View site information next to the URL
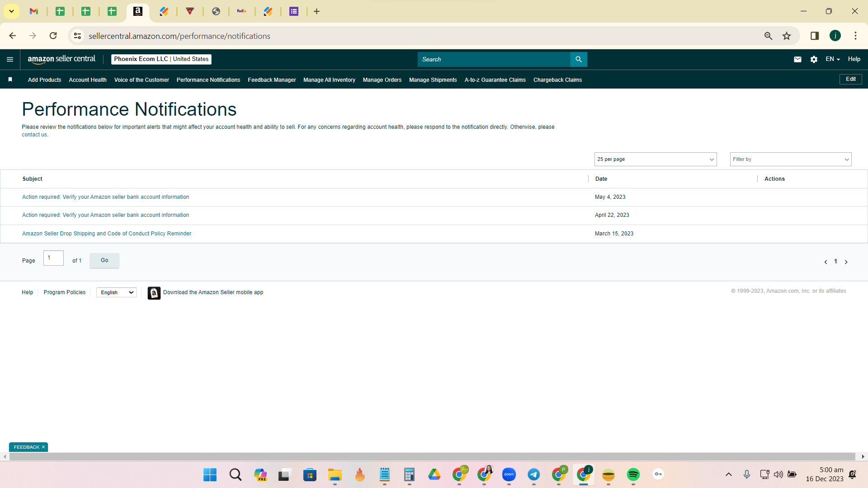This screenshot has width=868, height=488. [78, 36]
